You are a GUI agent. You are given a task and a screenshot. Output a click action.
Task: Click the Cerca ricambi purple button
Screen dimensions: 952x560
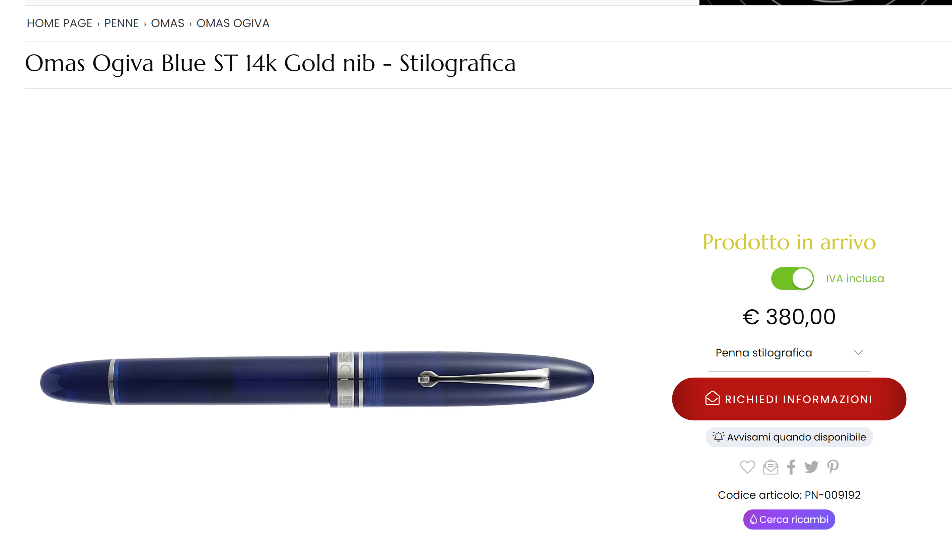click(x=789, y=519)
